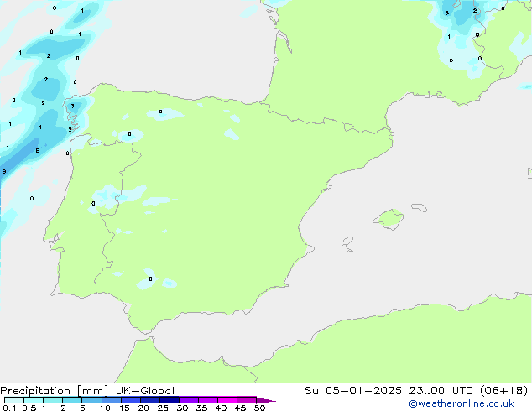Click the Menorca island outline on the map

click(419, 207)
